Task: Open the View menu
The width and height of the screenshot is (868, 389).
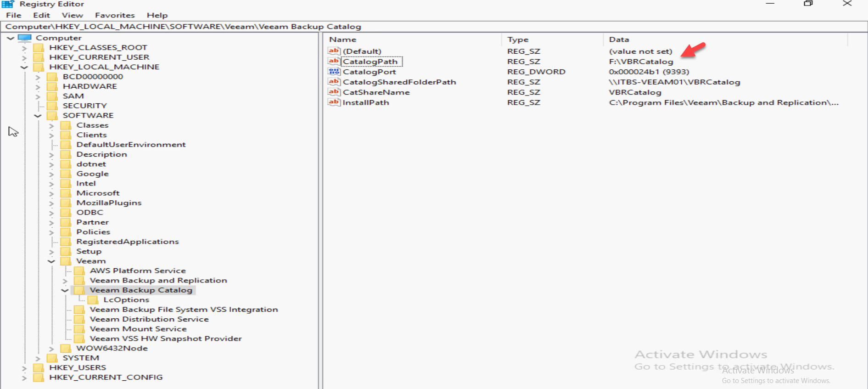Action: [x=73, y=15]
